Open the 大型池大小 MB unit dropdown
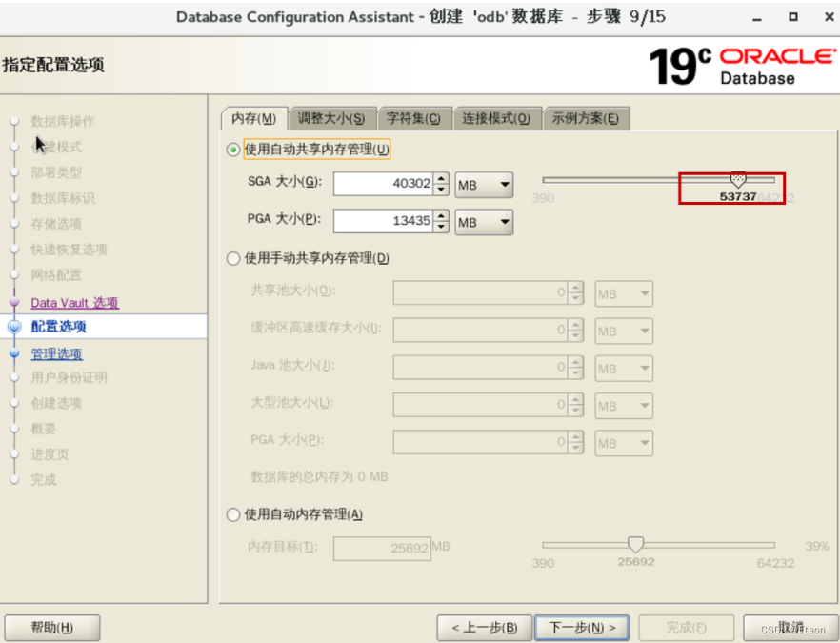The image size is (840, 643). coord(624,406)
